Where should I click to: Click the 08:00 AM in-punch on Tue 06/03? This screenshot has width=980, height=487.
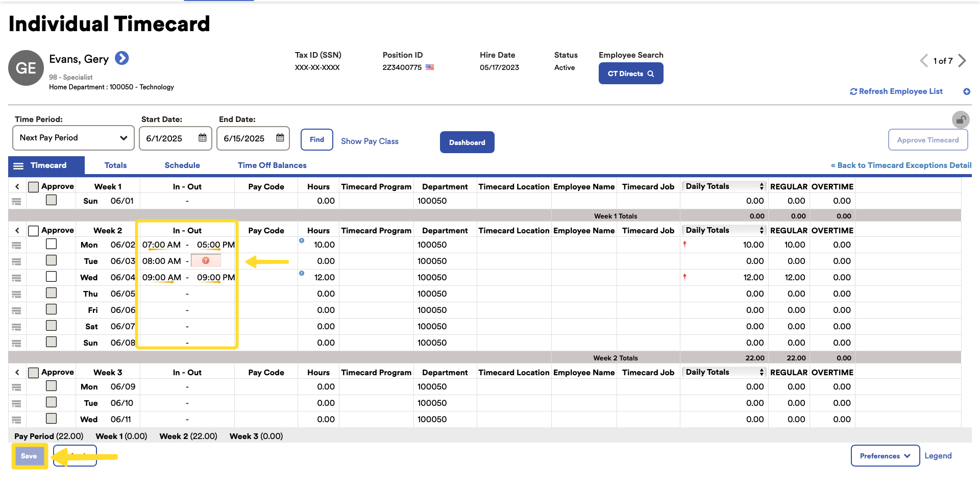[161, 261]
